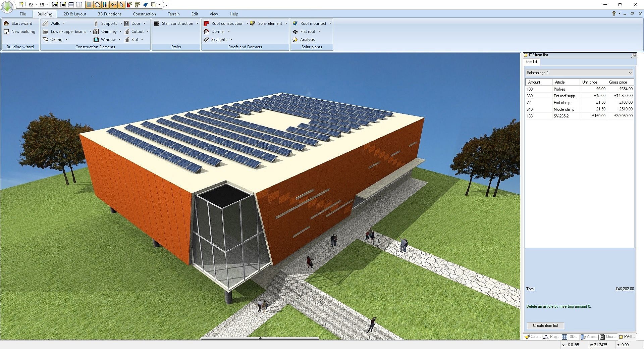Image resolution: width=644 pixels, height=349 pixels.
Task: Click the 3D view icon in quick toolbar
Action: click(63, 5)
